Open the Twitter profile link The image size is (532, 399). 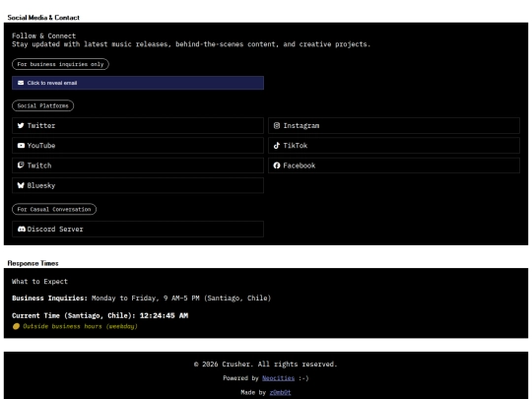[138, 125]
